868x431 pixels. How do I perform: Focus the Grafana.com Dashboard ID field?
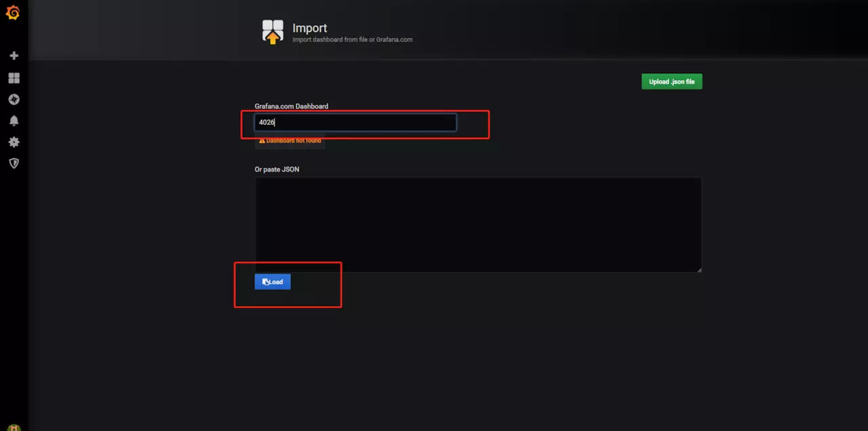click(355, 122)
